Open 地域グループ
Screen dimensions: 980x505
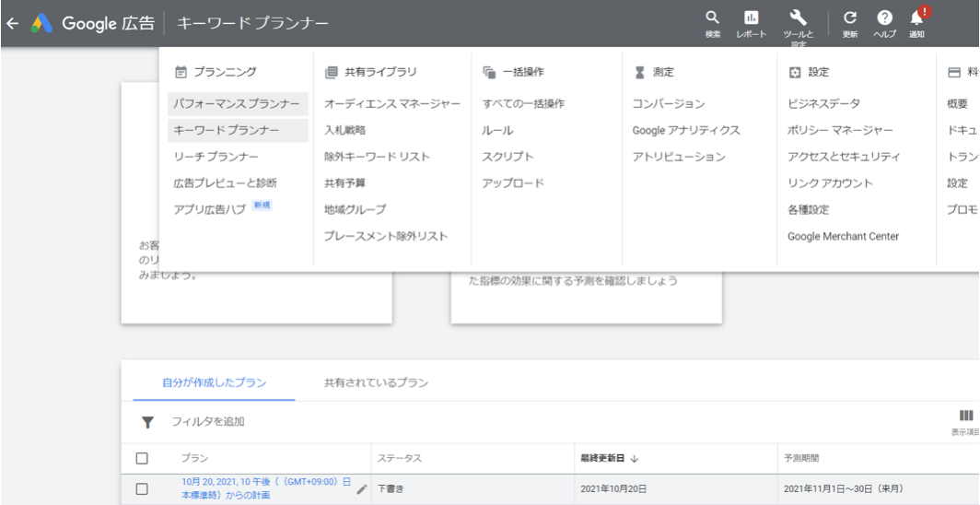coord(355,209)
